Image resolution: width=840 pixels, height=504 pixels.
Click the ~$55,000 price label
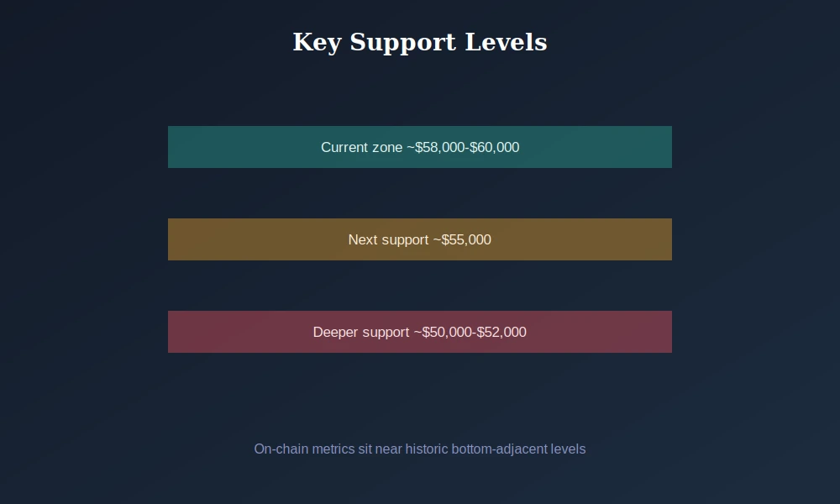coord(462,239)
